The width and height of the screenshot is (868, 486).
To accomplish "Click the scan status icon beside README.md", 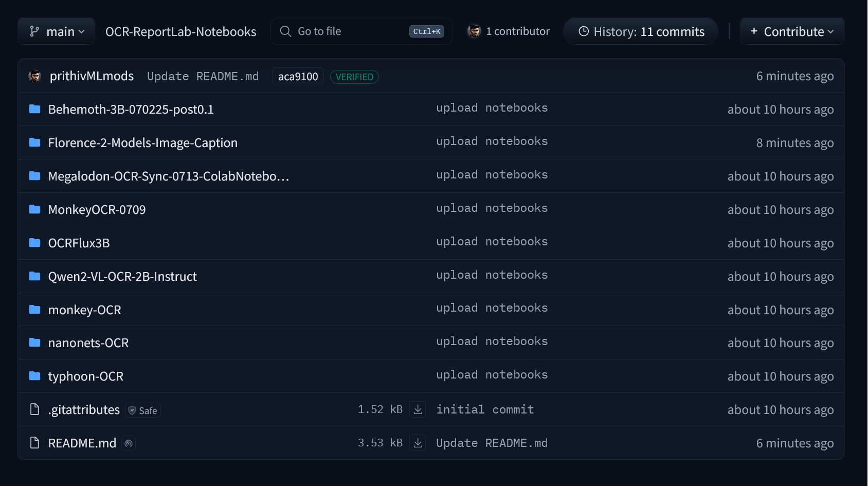I will tap(129, 443).
